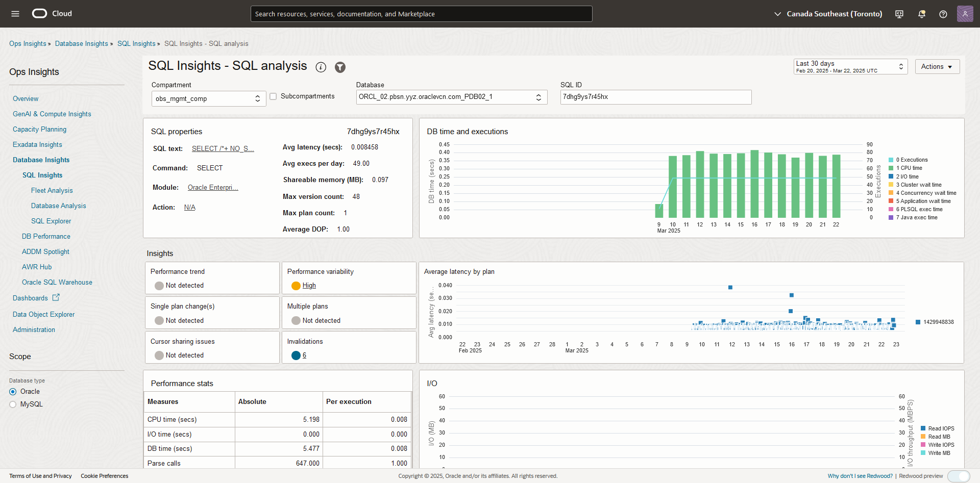Image resolution: width=980 pixels, height=483 pixels.
Task: Click the info icon beside SQL analysis title
Action: click(x=321, y=67)
